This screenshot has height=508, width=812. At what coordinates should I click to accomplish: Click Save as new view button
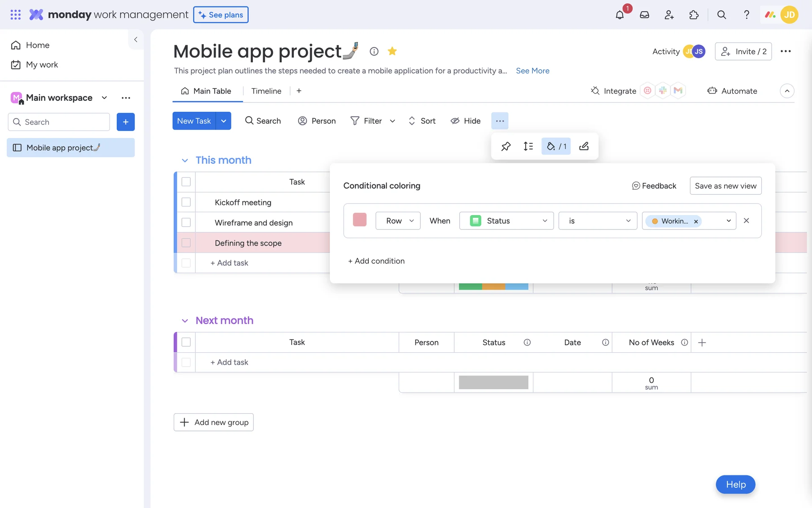pos(725,186)
